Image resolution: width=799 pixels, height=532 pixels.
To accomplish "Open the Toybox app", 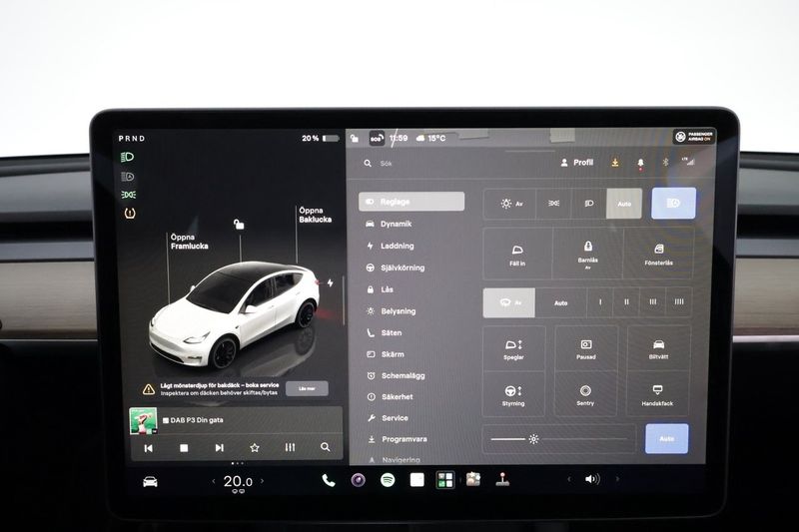I will [x=473, y=479].
